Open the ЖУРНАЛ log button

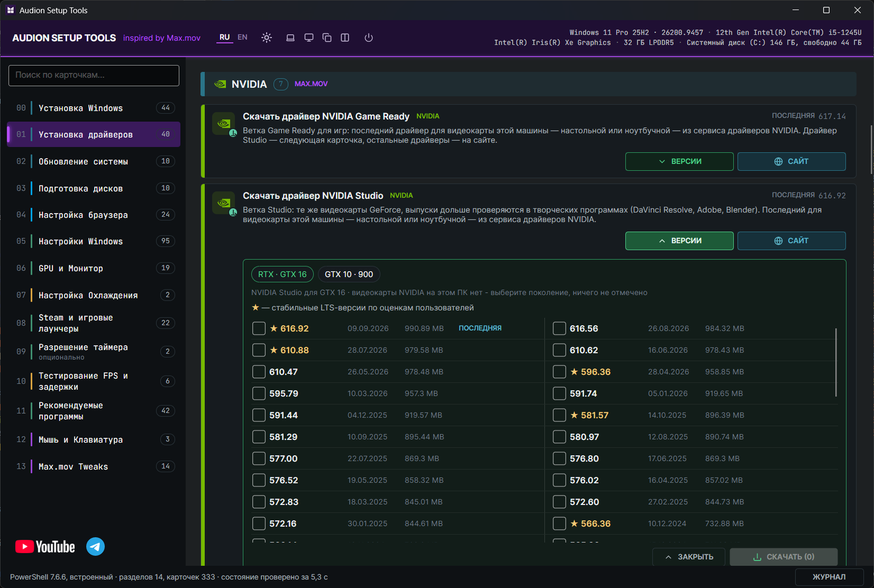[x=829, y=577]
